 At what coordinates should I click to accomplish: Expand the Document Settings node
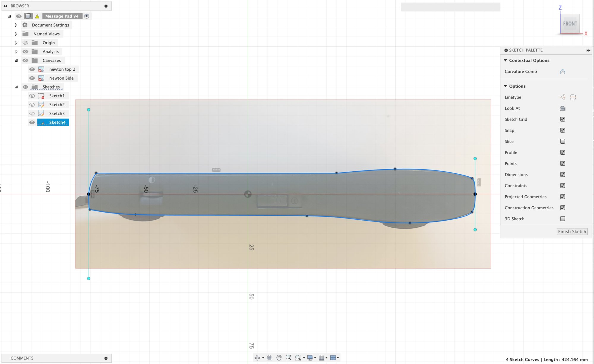16,25
